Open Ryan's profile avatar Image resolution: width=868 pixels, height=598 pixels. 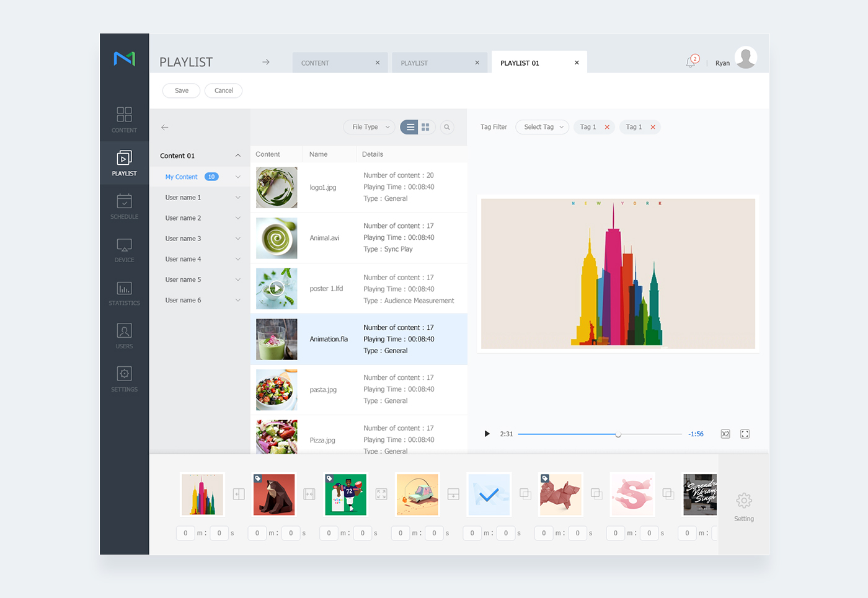745,58
